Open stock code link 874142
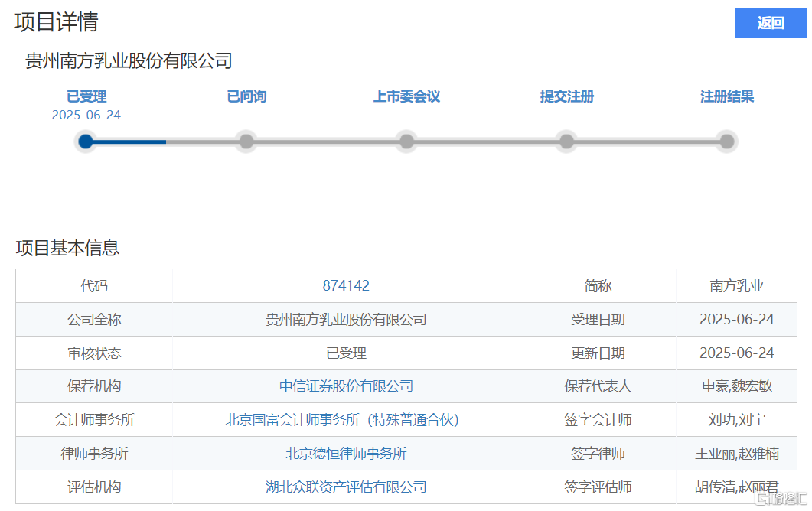This screenshot has width=812, height=511. [x=346, y=286]
